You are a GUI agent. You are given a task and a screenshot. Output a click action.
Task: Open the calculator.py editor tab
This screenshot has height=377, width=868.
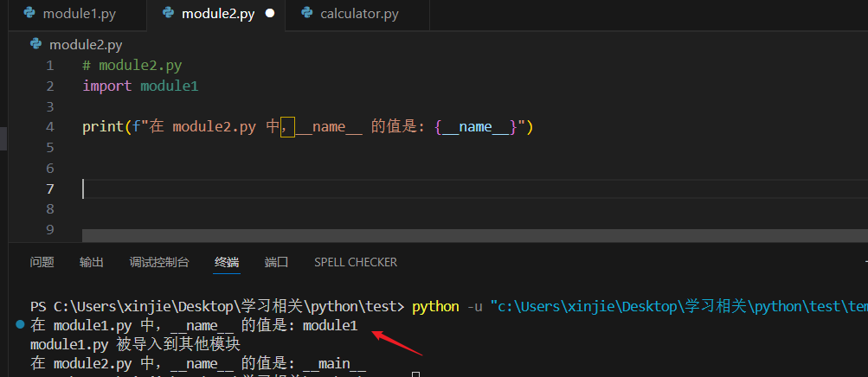pos(358,15)
